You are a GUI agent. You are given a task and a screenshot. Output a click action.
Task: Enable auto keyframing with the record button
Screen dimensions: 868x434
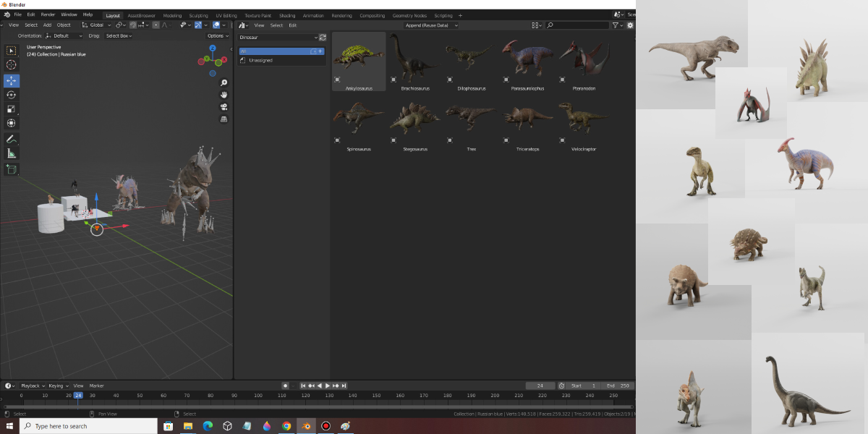pyautogui.click(x=285, y=386)
